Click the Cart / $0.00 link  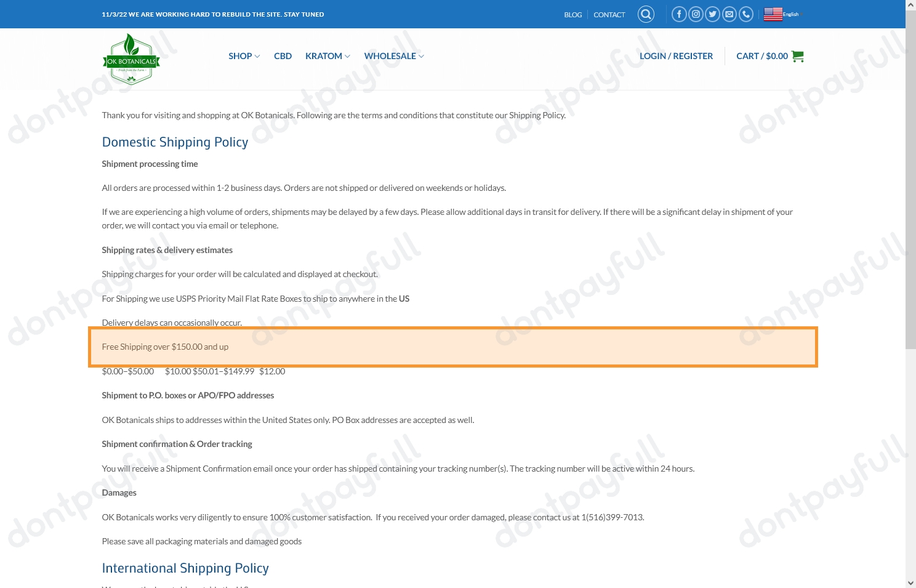(761, 56)
